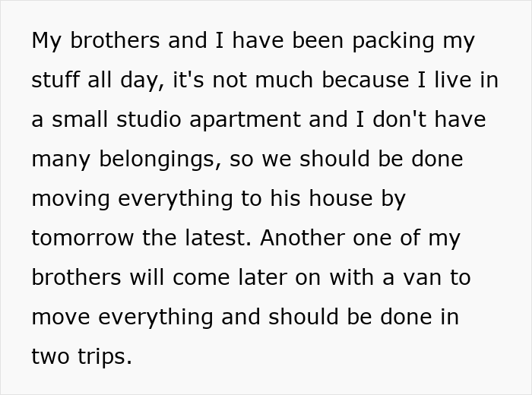
Task: Click the word "van"
Action: pyautogui.click(x=426, y=278)
